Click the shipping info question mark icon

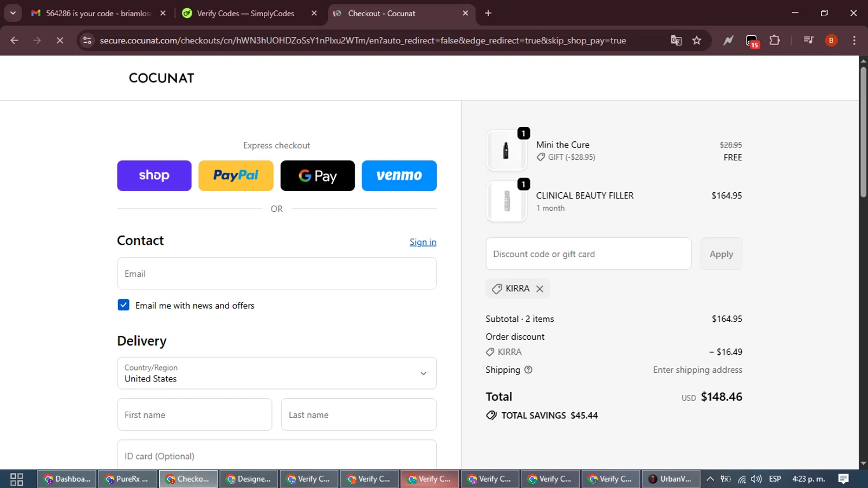[528, 370]
